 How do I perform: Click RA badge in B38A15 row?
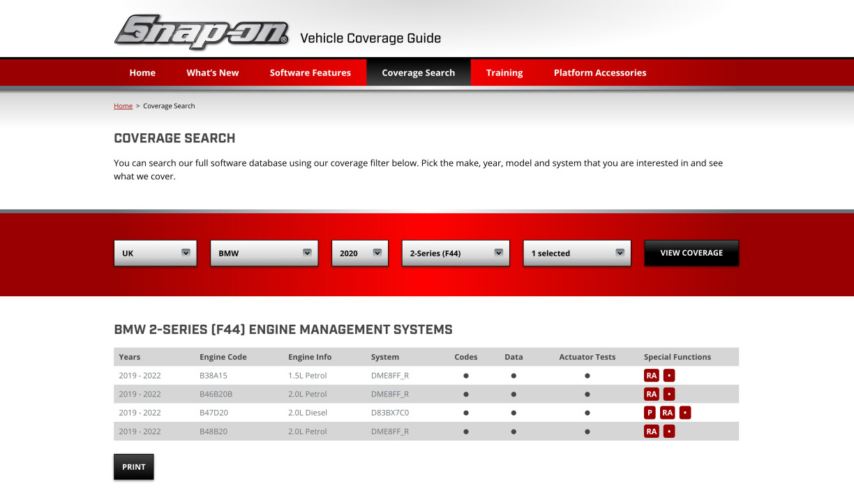(652, 375)
